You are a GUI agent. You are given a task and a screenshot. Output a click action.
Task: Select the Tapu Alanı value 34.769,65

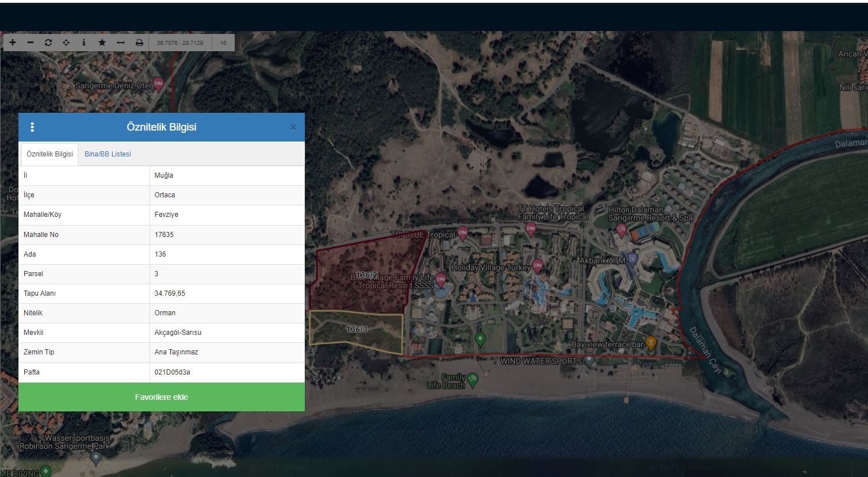coord(170,293)
